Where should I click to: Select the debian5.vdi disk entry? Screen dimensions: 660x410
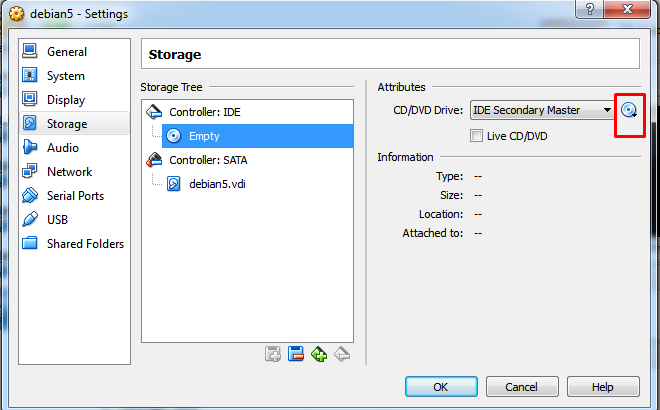pyautogui.click(x=217, y=184)
